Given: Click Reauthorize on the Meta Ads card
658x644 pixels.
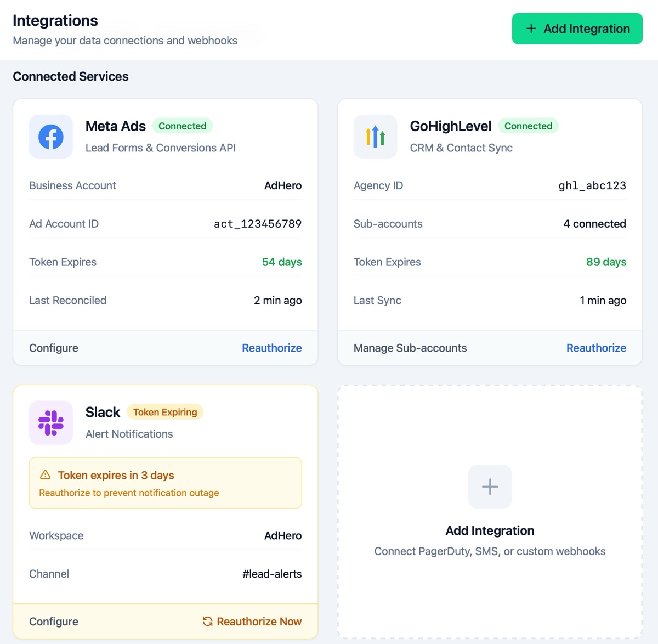Looking at the screenshot, I should pos(271,348).
